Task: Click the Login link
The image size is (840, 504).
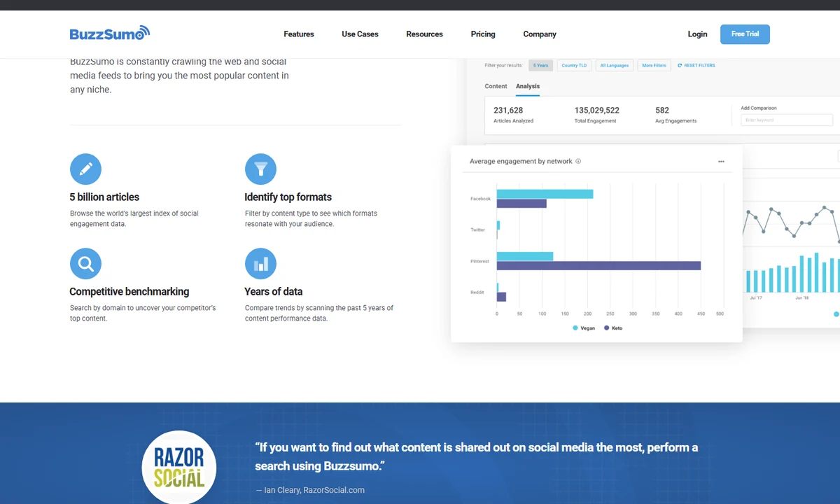Action: tap(697, 34)
